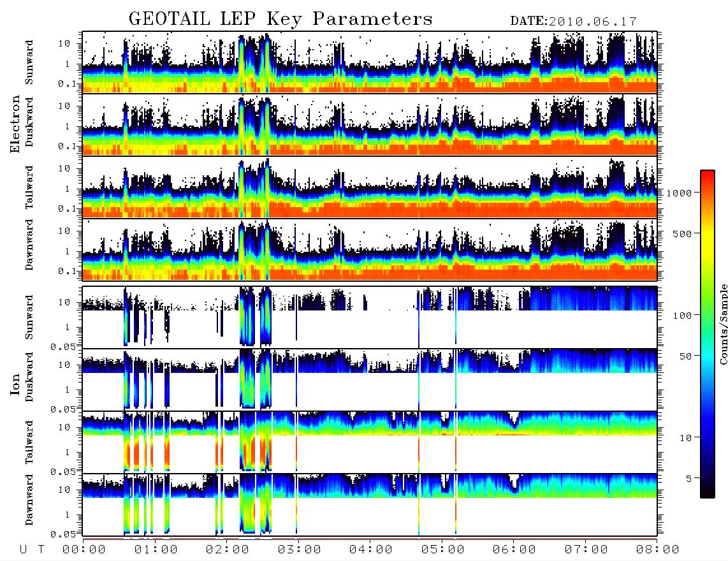Image resolution: width=728 pixels, height=561 pixels.
Task: Select the Ion Duskward panel label
Action: [x=29, y=377]
